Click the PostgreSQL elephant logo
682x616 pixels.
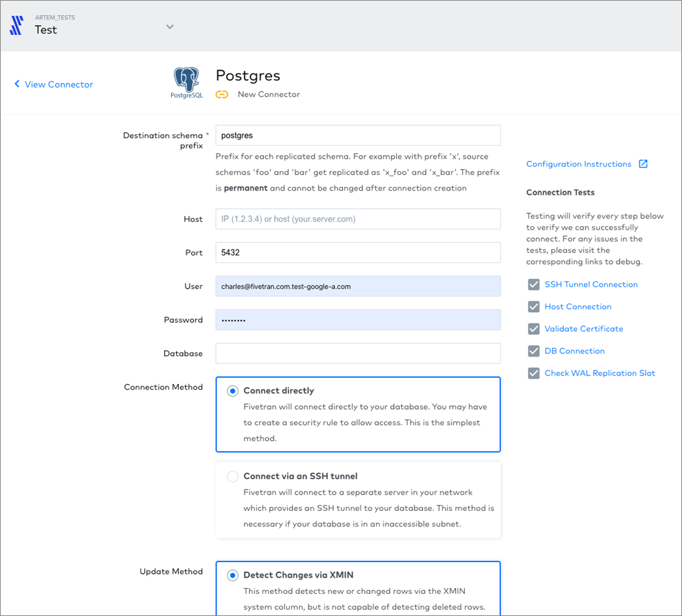point(187,82)
